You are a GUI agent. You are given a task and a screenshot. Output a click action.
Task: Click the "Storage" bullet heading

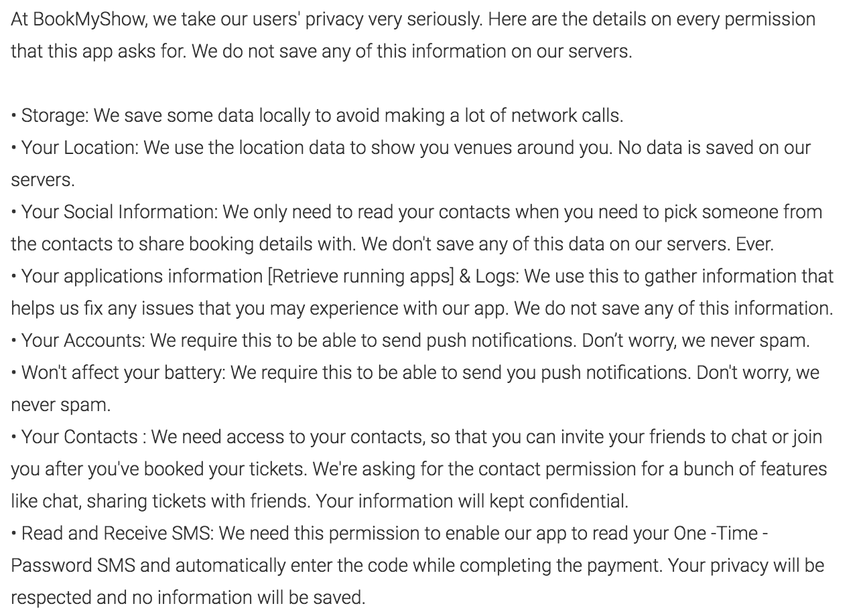[x=54, y=116]
